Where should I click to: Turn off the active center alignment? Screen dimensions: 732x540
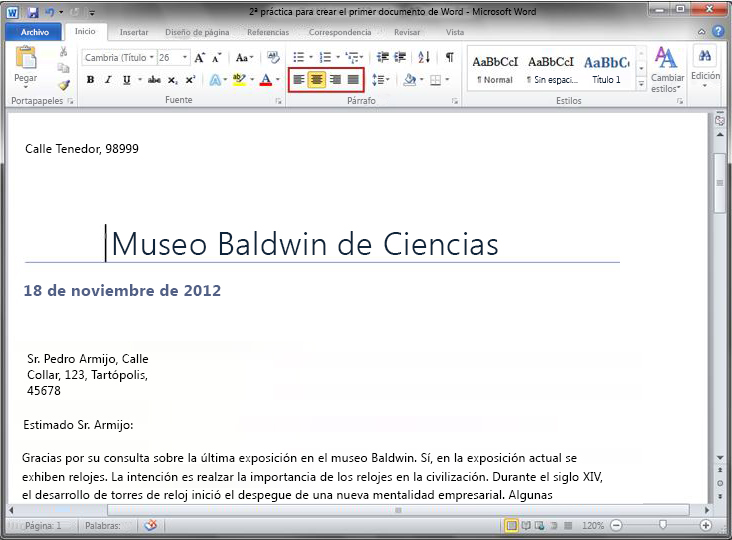[317, 80]
